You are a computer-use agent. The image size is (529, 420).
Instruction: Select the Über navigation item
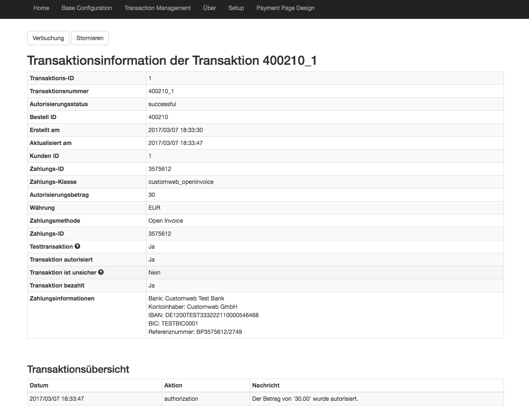pos(210,8)
